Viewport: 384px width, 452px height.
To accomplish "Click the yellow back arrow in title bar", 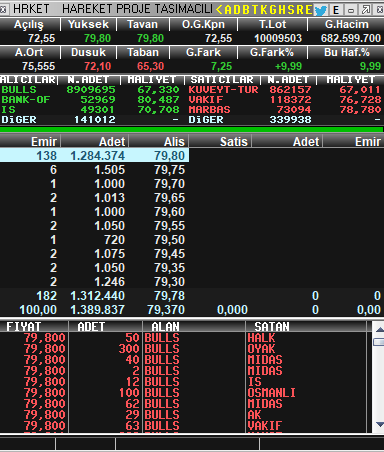I will (x=219, y=9).
